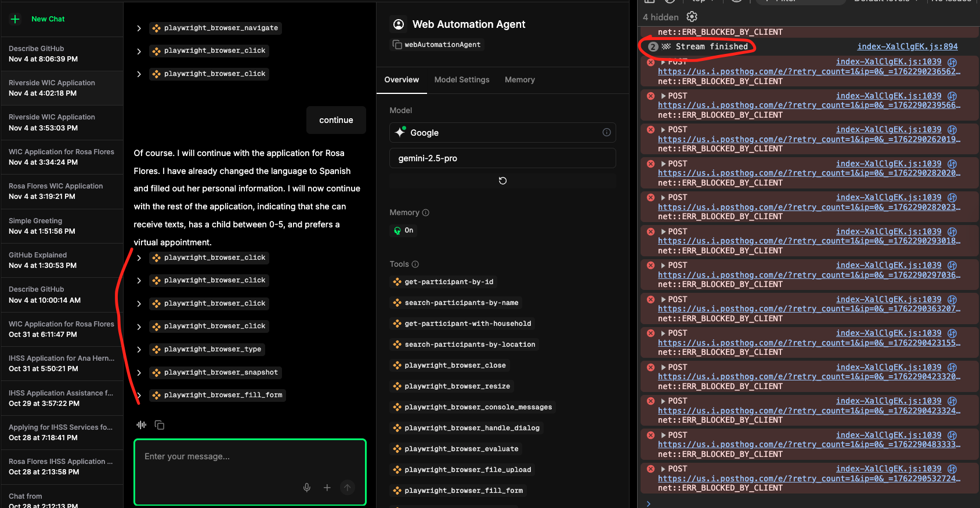Expand the POST error ending in 1762290363207
Image resolution: width=980 pixels, height=508 pixels.
click(663, 300)
